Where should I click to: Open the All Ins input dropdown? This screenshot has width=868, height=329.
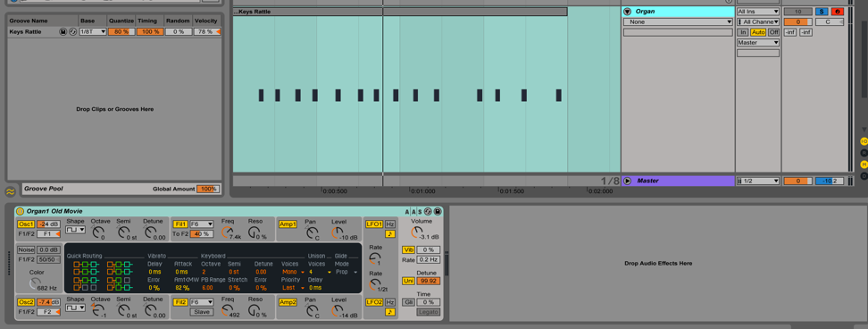pyautogui.click(x=758, y=12)
